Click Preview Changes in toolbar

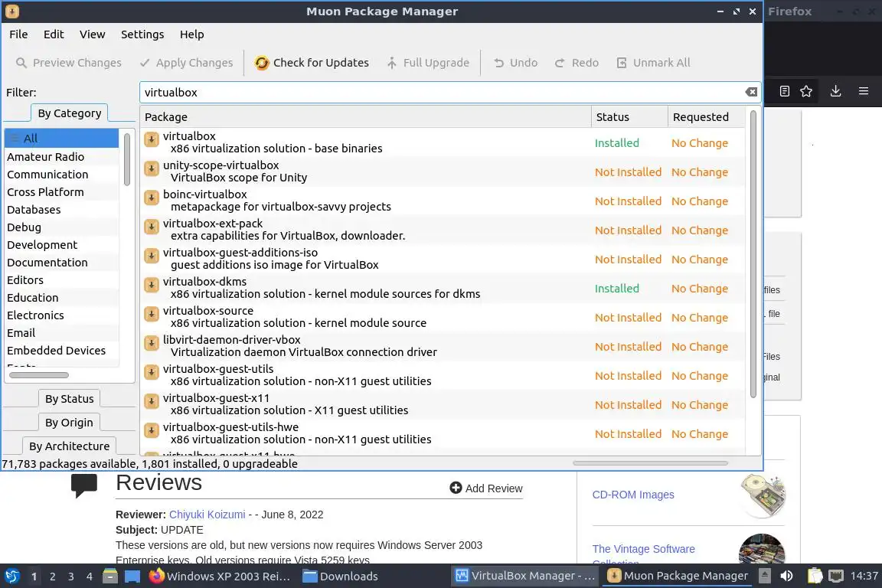(x=69, y=63)
